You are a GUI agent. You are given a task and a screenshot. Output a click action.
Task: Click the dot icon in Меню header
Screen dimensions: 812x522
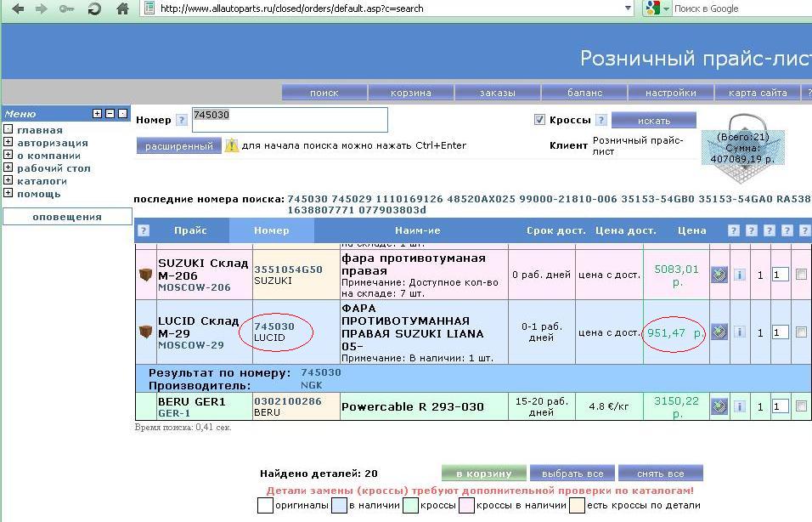click(x=122, y=114)
